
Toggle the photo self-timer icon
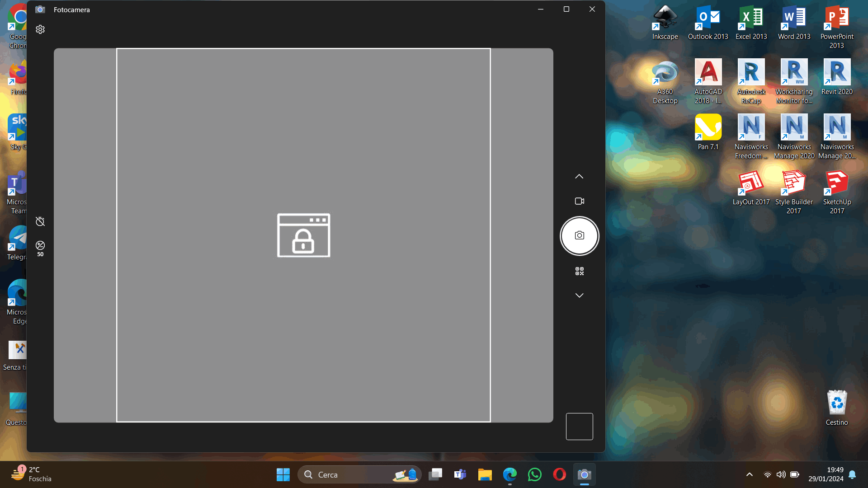[40, 221]
